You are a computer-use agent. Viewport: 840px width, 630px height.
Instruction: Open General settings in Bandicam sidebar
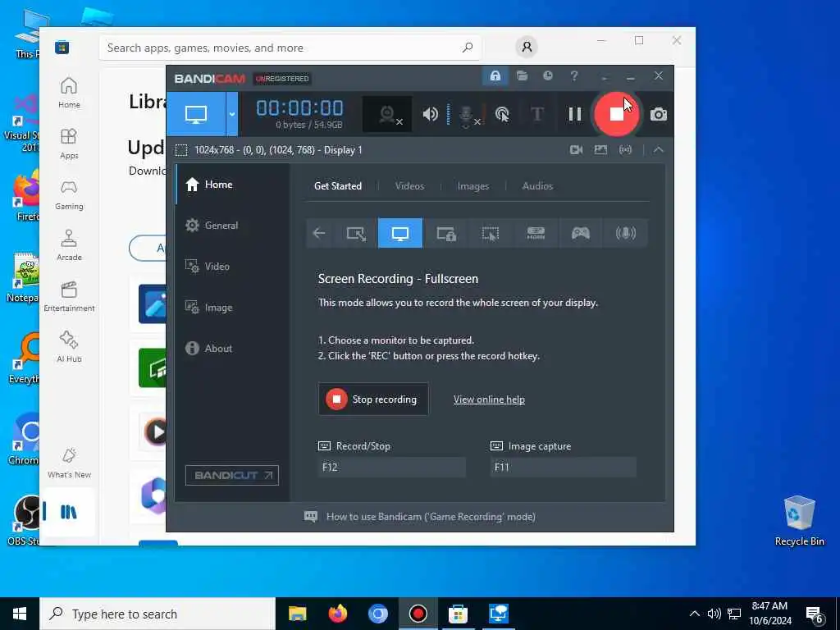click(231, 226)
